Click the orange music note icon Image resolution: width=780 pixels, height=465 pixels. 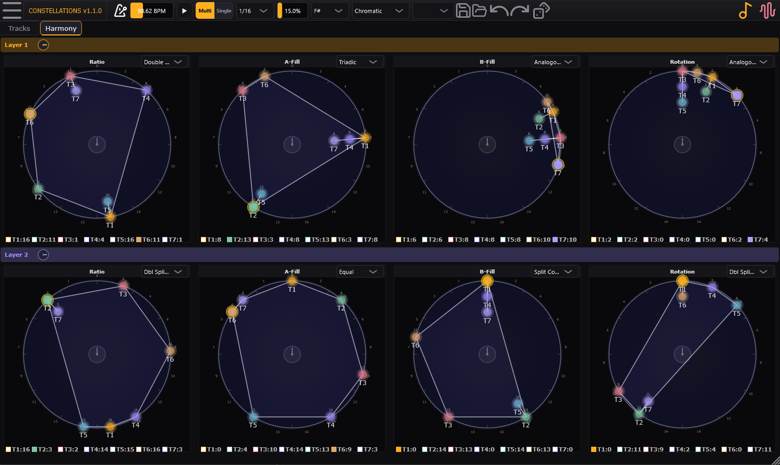pyautogui.click(x=745, y=10)
